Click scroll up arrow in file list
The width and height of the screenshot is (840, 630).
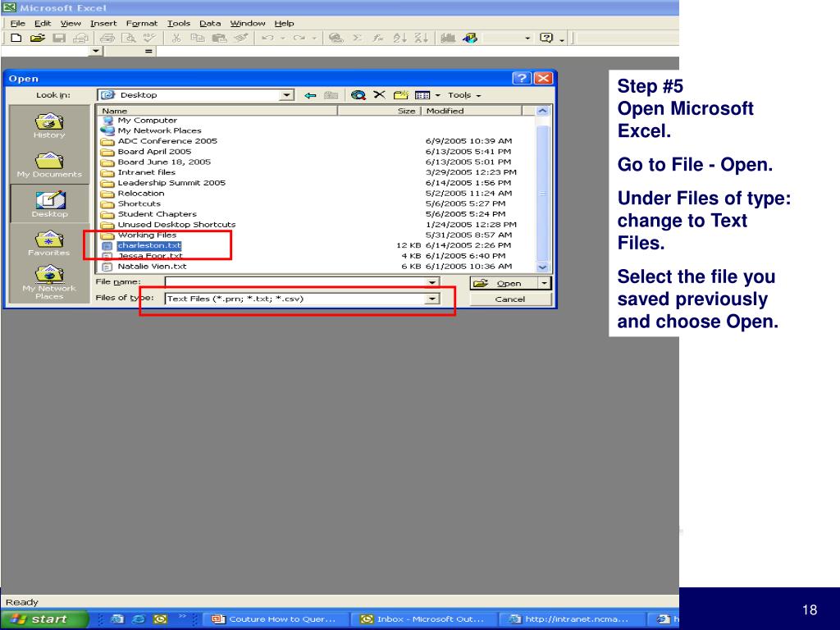pos(543,111)
